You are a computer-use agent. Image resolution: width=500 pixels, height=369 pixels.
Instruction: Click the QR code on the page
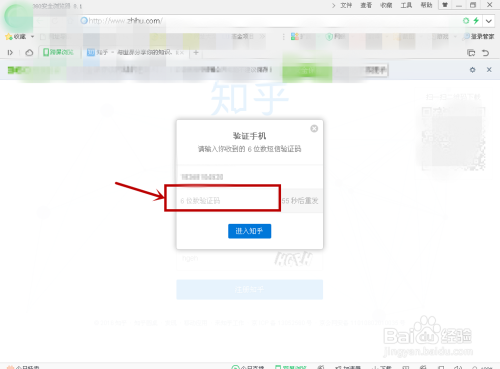click(x=453, y=138)
